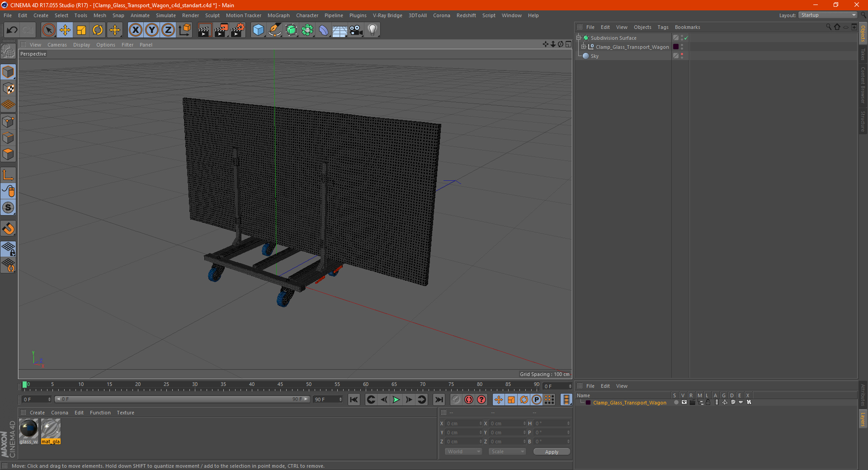Screen dimensions: 868x470
Task: Toggle Subdivision Surface enable checkmark
Action: pyautogui.click(x=686, y=38)
